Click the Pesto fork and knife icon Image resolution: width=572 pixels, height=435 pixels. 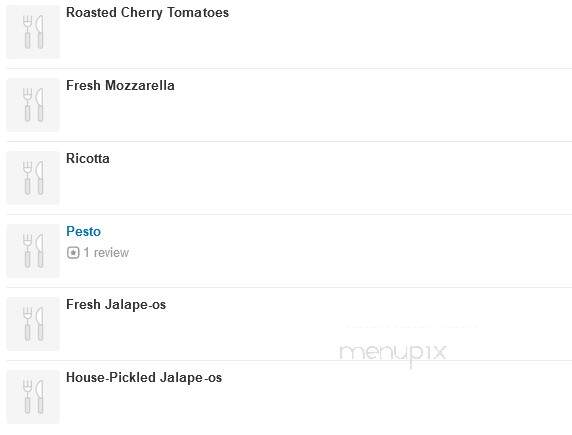(33, 251)
